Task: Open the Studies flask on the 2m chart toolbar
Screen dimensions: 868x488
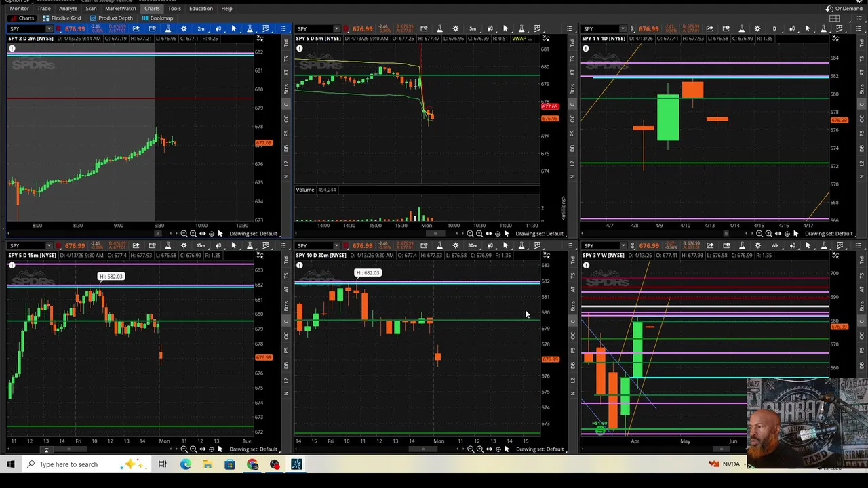Action: click(x=167, y=28)
